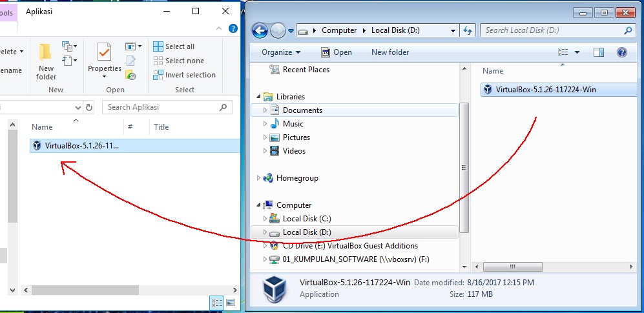The image size is (644, 313).
Task: Select the Videos library
Action: (294, 151)
